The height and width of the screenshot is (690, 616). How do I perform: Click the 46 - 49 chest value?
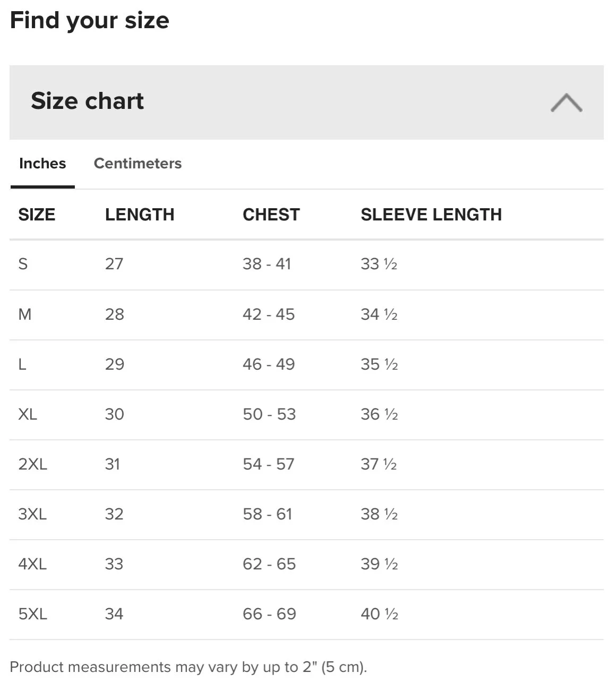coord(269,364)
